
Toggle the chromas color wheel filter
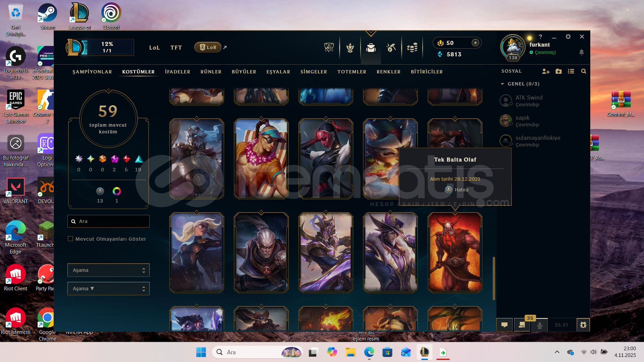pos(117,191)
